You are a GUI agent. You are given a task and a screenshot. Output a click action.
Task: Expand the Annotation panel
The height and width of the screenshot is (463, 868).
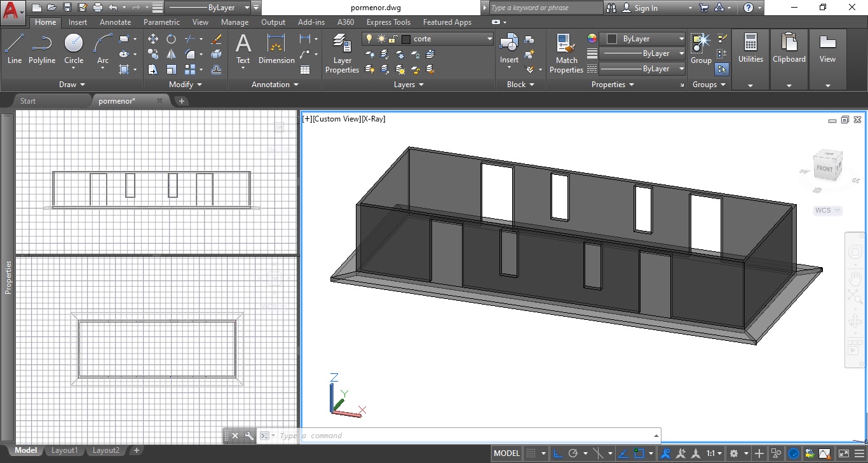coord(275,84)
